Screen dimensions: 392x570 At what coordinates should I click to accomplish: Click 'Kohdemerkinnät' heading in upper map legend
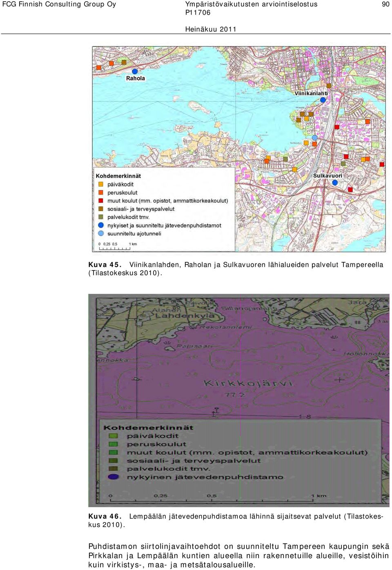[x=118, y=176]
